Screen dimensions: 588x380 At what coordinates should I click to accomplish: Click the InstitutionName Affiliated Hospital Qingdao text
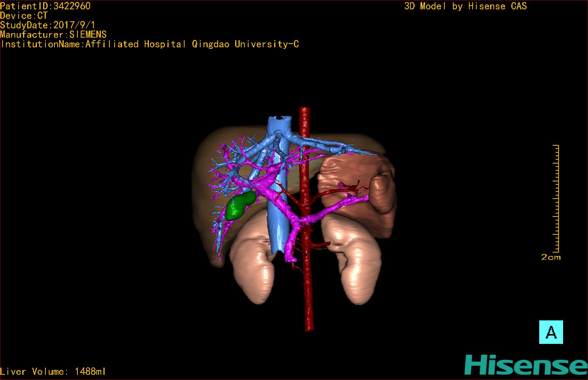(x=149, y=44)
